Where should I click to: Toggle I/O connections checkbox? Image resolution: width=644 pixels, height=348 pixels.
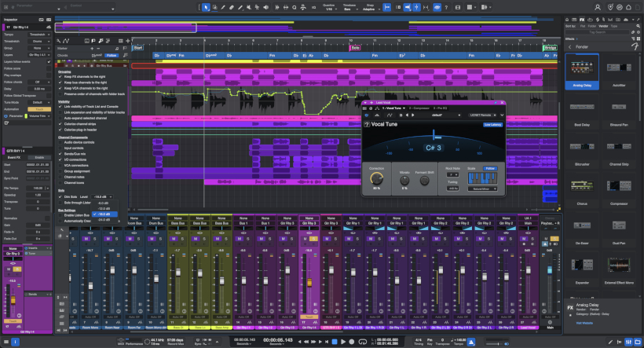pos(60,159)
